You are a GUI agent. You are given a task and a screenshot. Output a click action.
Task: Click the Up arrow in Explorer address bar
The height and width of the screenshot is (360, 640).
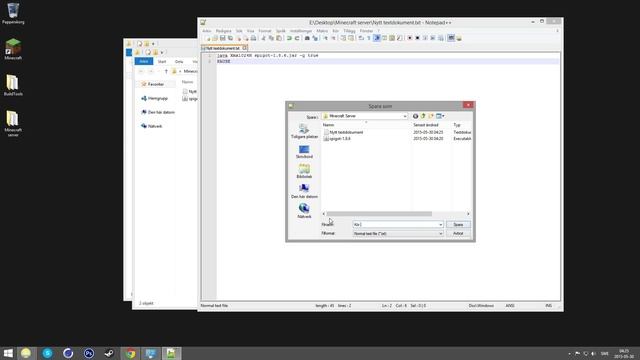coord(166,71)
